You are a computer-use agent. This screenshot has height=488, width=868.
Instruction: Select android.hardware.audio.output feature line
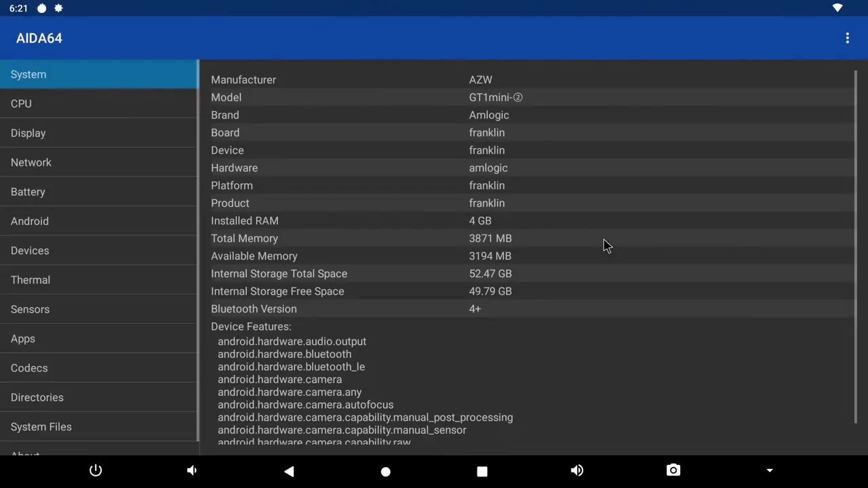click(292, 342)
